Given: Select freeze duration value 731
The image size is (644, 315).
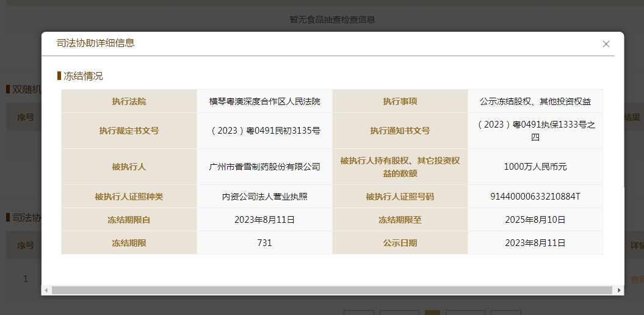Looking at the screenshot, I should (264, 243).
